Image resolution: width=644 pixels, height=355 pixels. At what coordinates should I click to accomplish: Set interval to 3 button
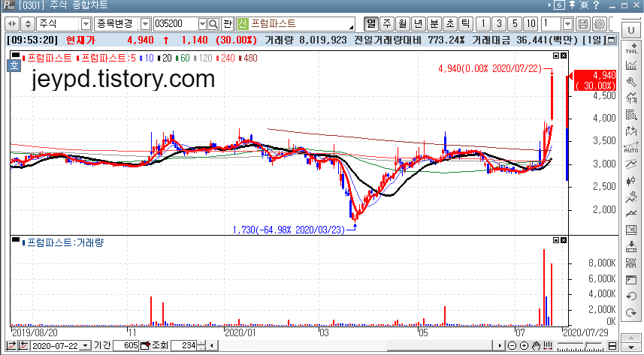point(499,24)
